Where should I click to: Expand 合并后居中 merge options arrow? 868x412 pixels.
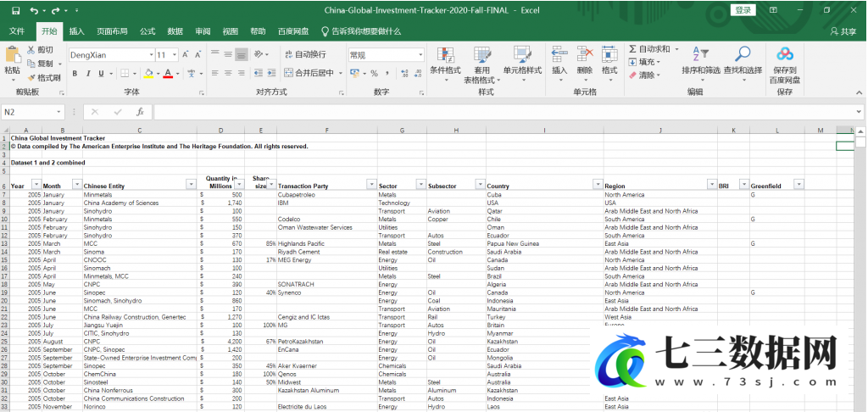[341, 73]
